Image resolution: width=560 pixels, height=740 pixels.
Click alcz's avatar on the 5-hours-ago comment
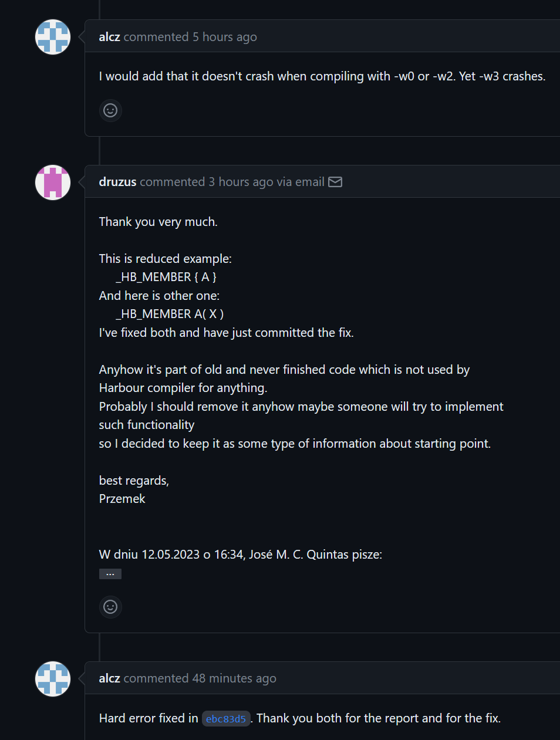[x=53, y=37]
